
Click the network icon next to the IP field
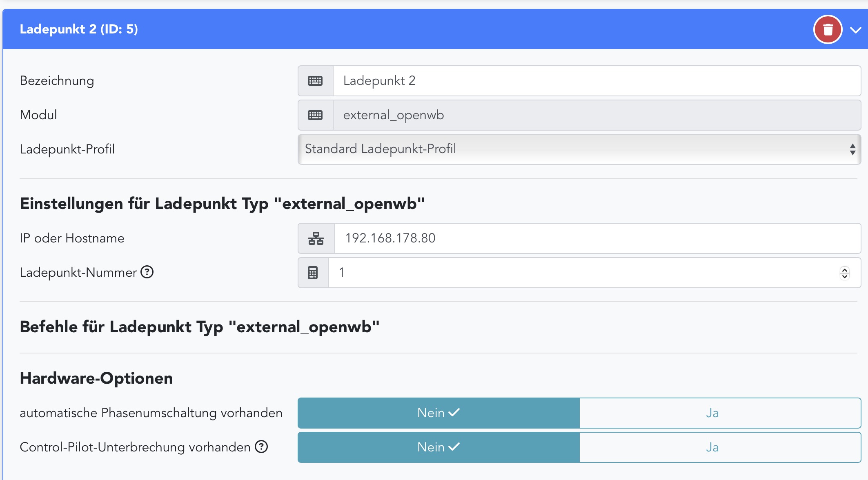[316, 238]
